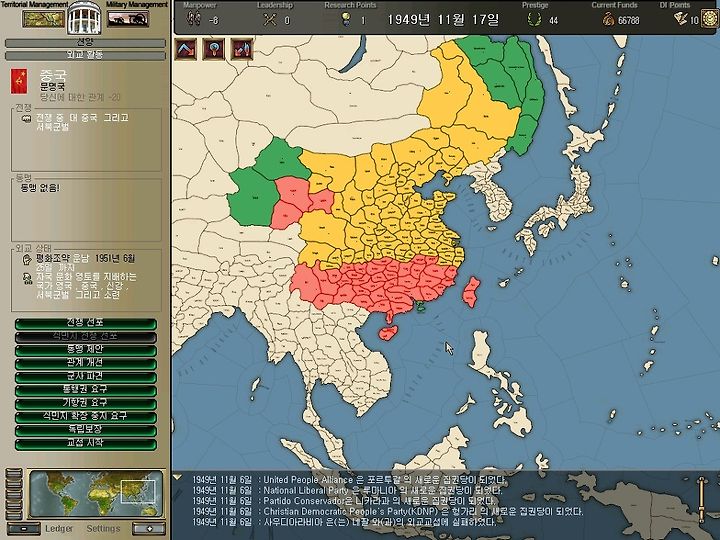
Task: Click the Research Points bulb icon
Action: 346,19
